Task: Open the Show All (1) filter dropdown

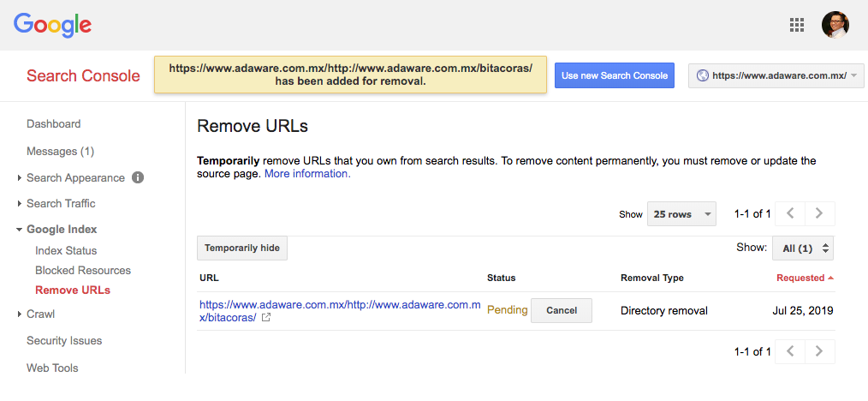Action: [802, 248]
